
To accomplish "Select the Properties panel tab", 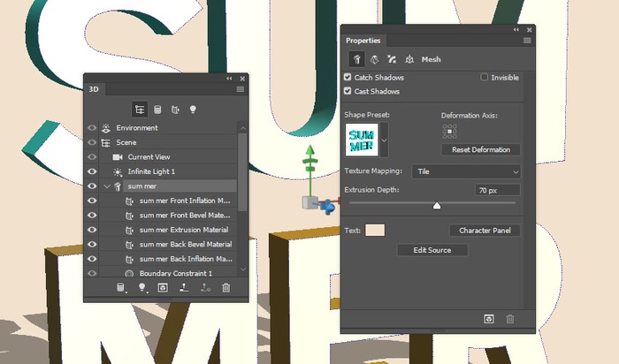I will click(363, 41).
